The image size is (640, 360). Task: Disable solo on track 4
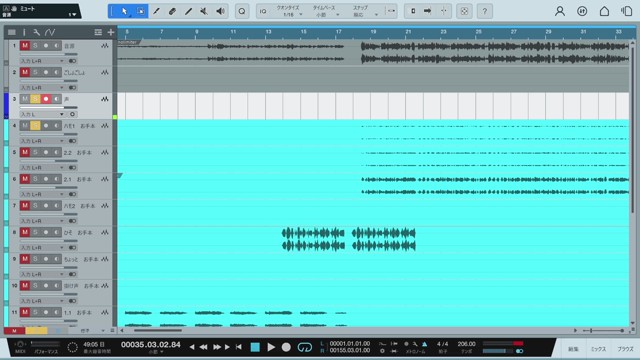pos(36,126)
